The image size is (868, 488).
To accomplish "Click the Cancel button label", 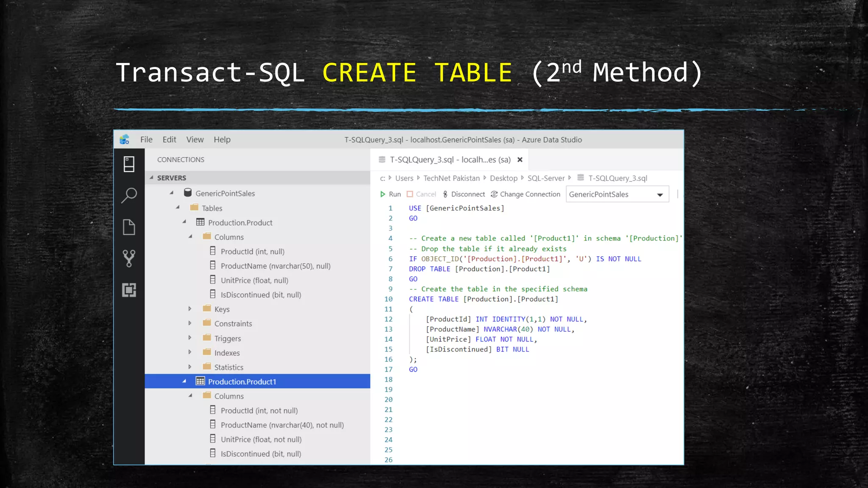I will [x=426, y=194].
